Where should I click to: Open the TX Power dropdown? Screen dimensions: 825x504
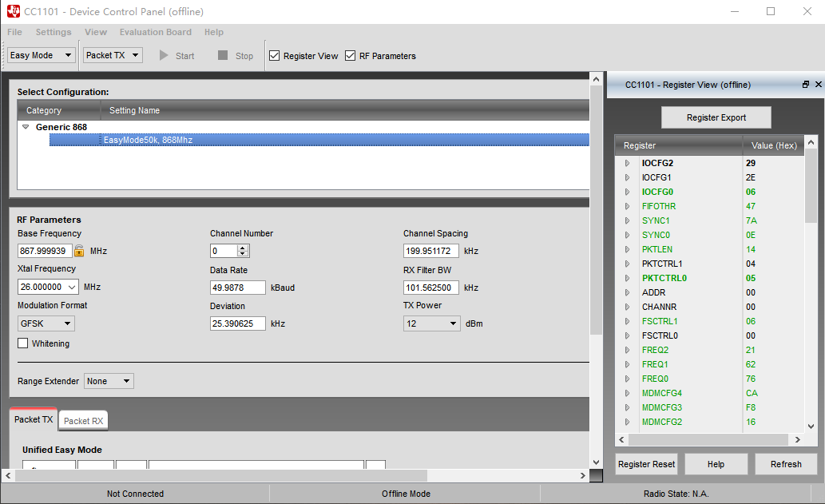pos(432,323)
